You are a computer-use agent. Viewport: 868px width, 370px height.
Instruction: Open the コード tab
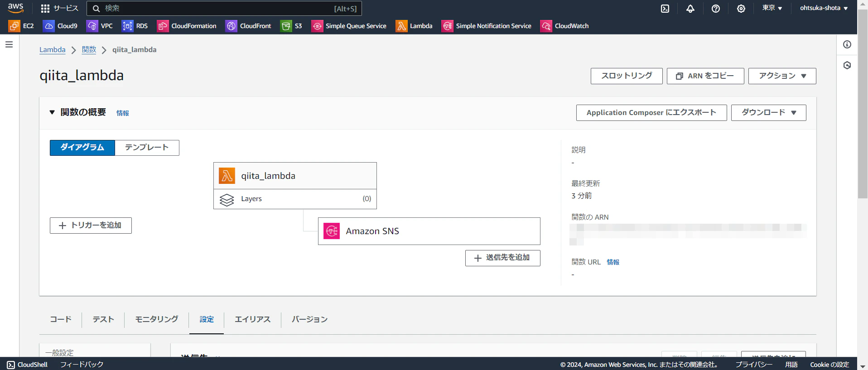coord(61,319)
